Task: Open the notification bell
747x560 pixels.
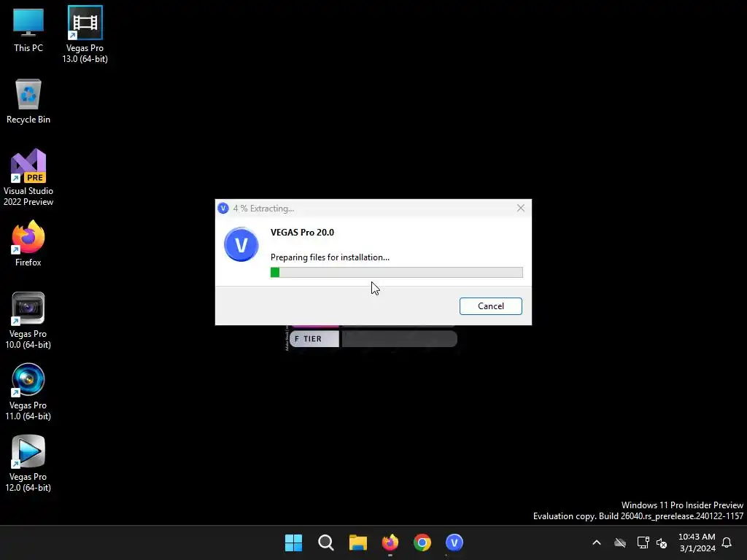Action: click(727, 542)
